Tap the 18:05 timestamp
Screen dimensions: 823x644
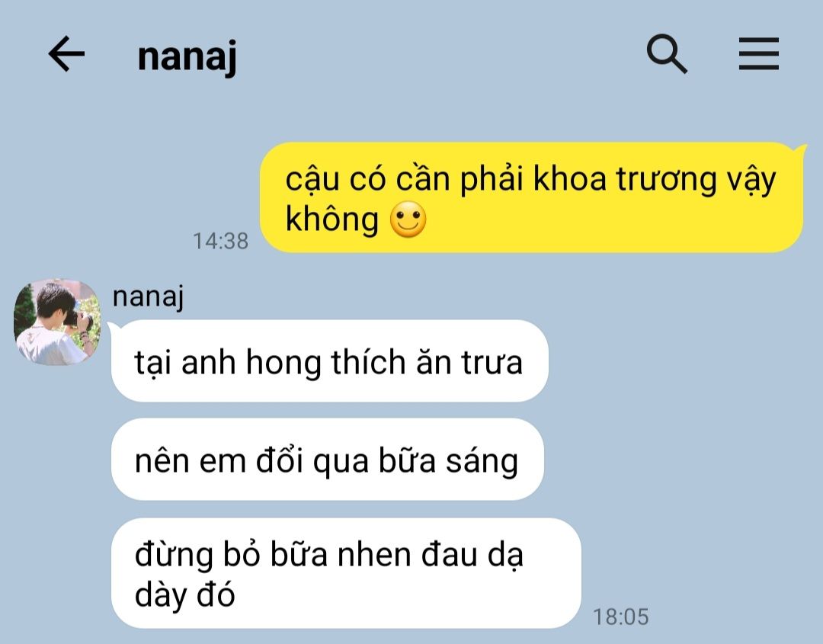[621, 617]
